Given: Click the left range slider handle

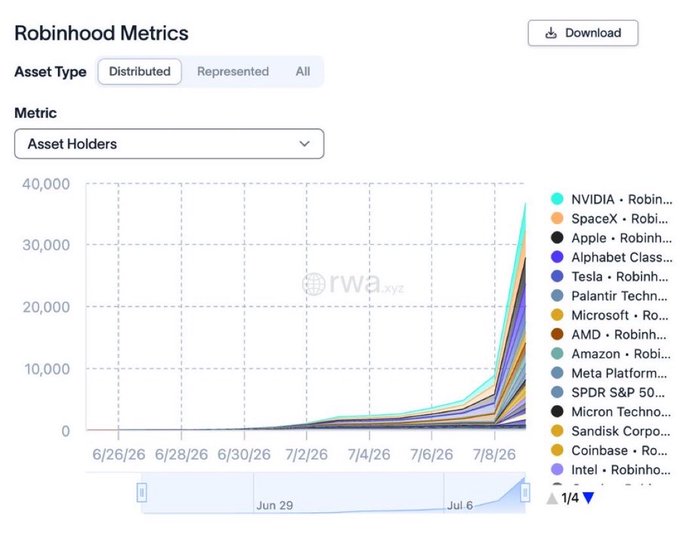Looking at the screenshot, I should [x=141, y=492].
